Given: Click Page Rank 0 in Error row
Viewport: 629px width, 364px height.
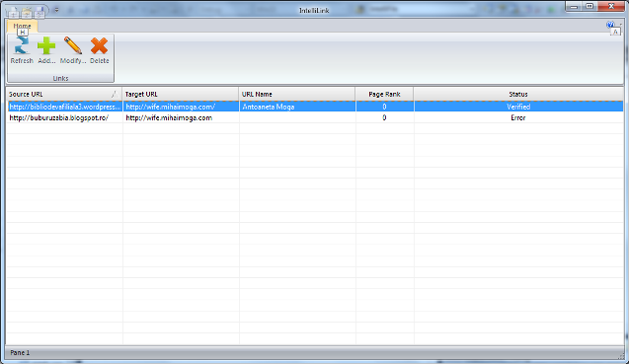Looking at the screenshot, I should click(384, 117).
